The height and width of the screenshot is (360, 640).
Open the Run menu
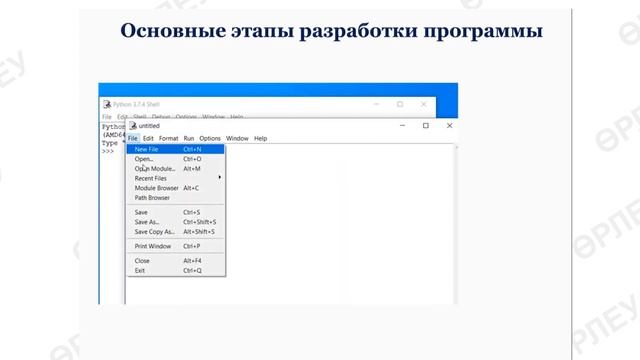(x=189, y=138)
